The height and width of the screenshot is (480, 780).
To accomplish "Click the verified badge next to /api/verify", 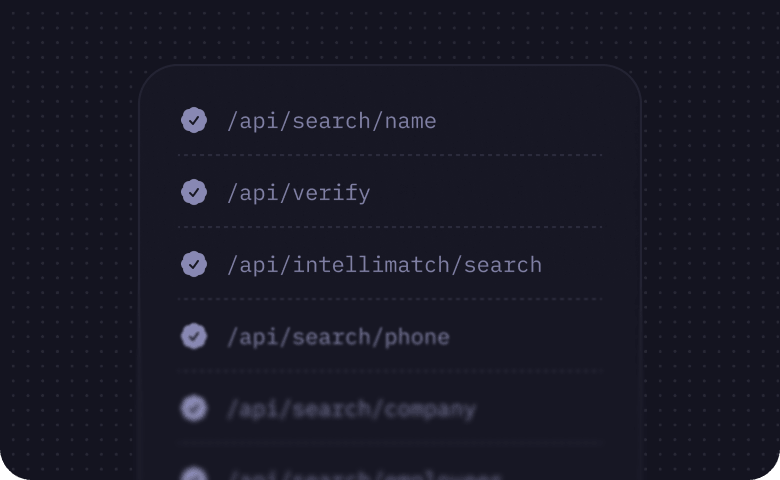I will [x=194, y=192].
